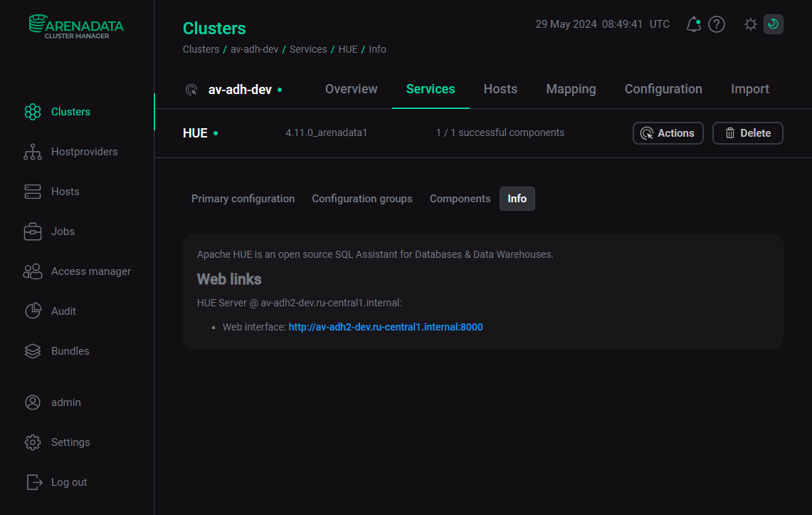Delete the HUE service
This screenshot has width=812, height=515.
(747, 133)
